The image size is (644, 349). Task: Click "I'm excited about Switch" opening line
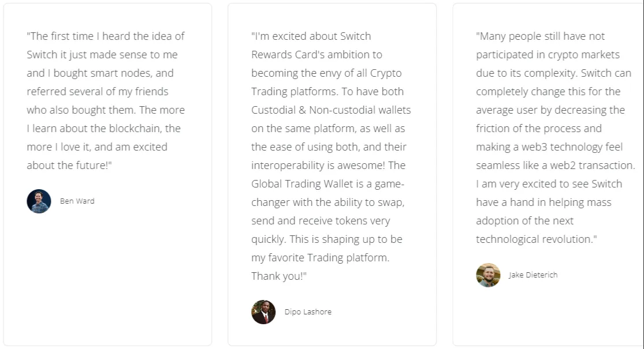click(311, 36)
